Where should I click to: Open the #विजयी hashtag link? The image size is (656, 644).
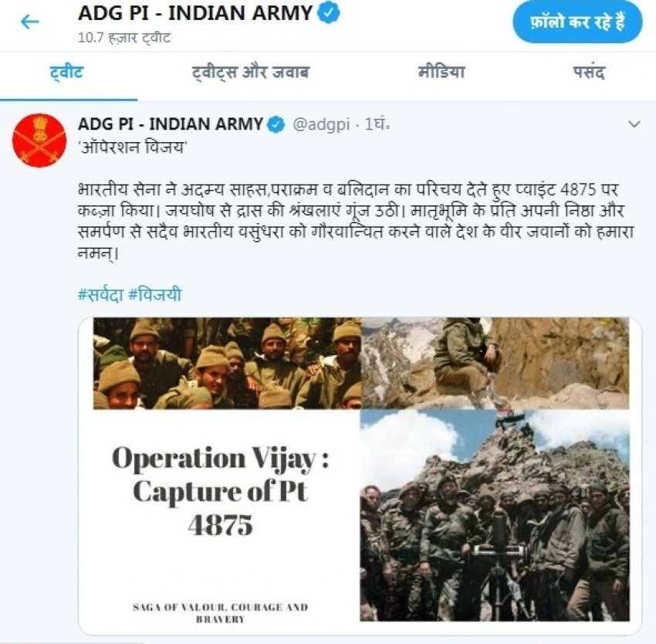click(155, 294)
